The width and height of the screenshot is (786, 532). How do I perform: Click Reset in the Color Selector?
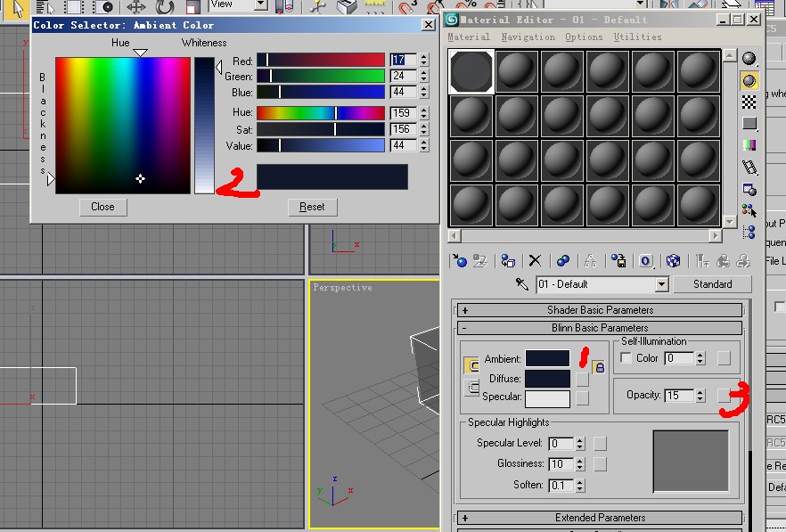click(312, 207)
